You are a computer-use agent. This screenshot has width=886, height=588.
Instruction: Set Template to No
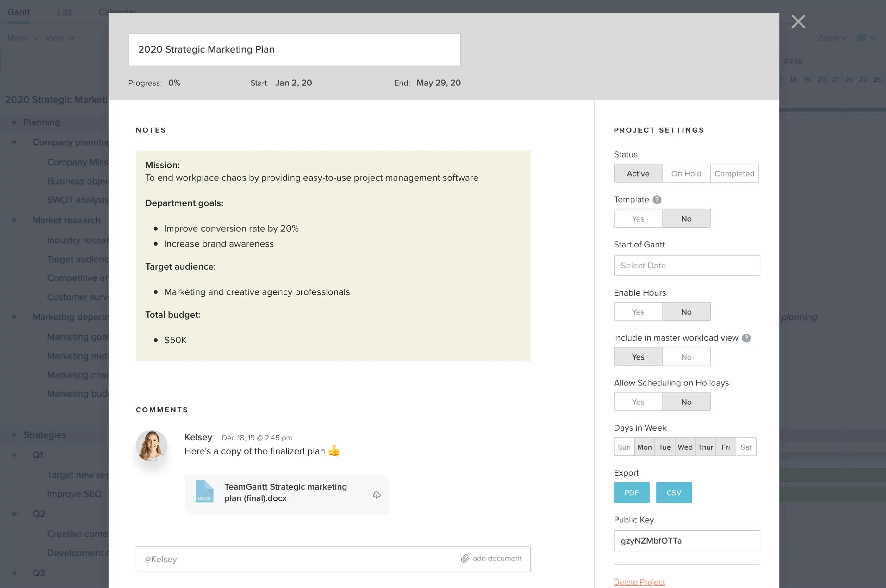pyautogui.click(x=686, y=219)
